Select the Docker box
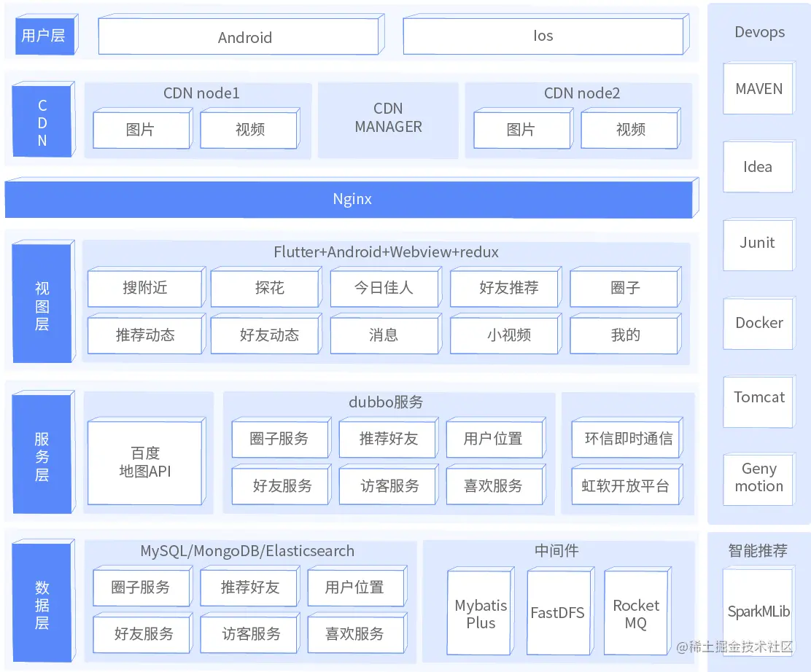This screenshot has height=672, width=811. 758,323
